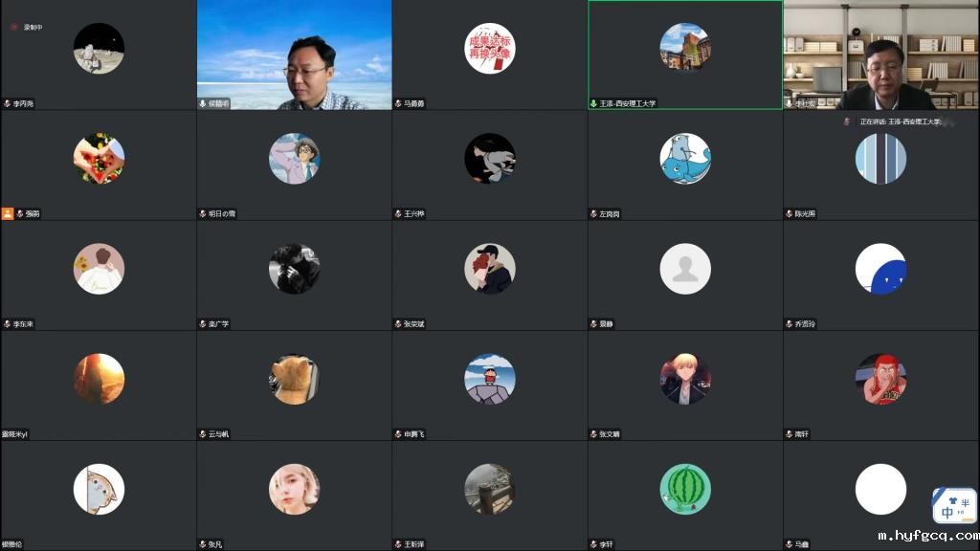Click the speaking indicator text near top right
This screenshot has height=551, width=980.
(x=900, y=122)
